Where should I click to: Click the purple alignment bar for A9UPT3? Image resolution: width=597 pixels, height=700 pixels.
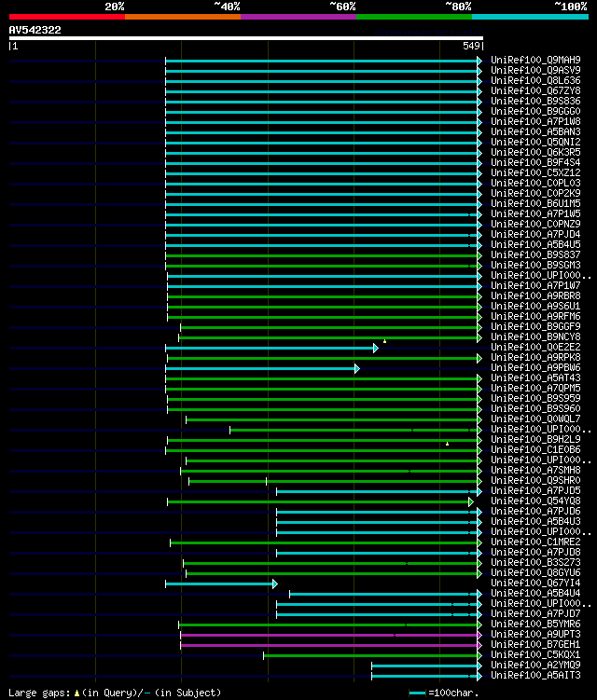pyautogui.click(x=329, y=636)
